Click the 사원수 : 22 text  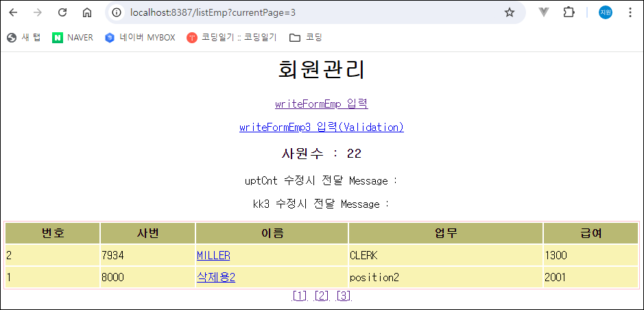(x=322, y=154)
